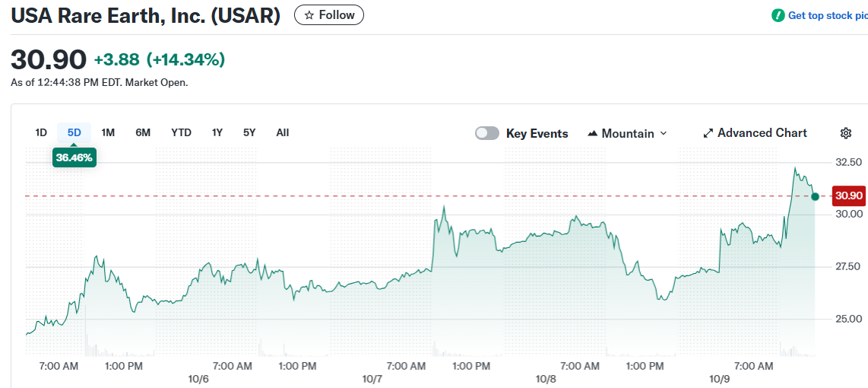View the 5Y time range

tap(249, 132)
